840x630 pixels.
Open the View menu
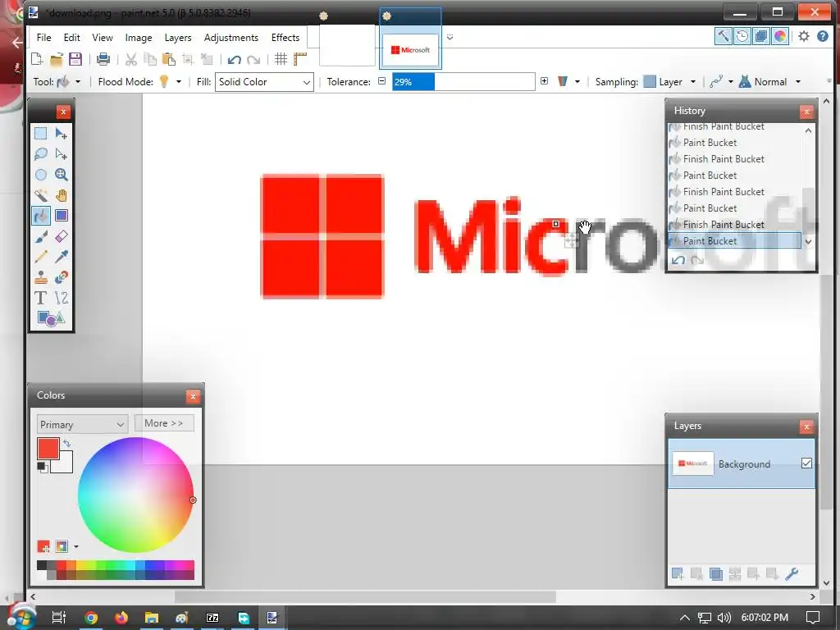103,38
